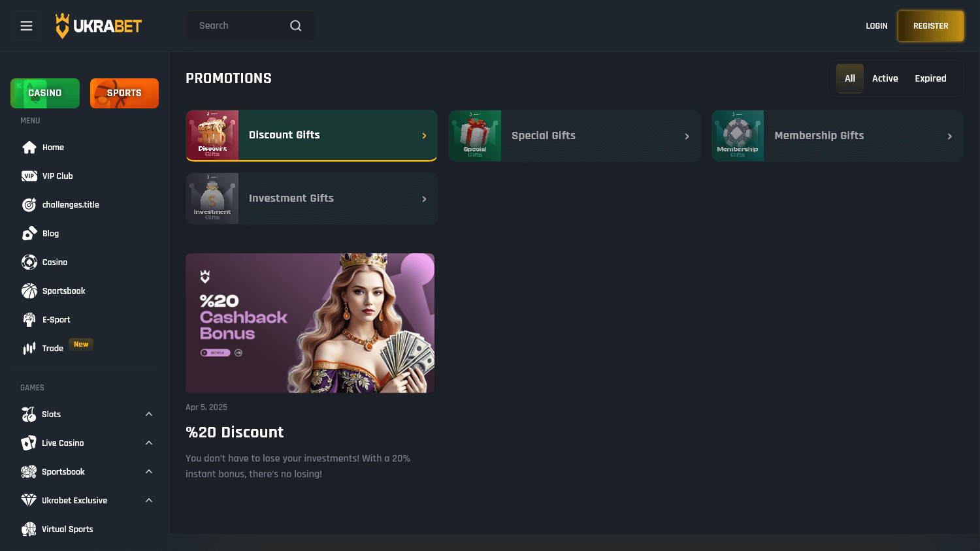This screenshot has width=980, height=551.
Task: Select the Active promotions filter
Action: click(885, 78)
